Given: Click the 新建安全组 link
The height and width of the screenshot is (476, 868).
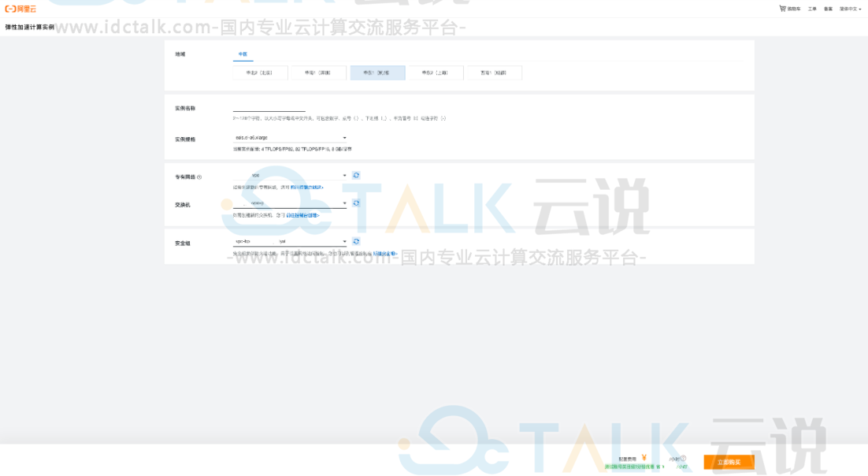Looking at the screenshot, I should (x=385, y=254).
